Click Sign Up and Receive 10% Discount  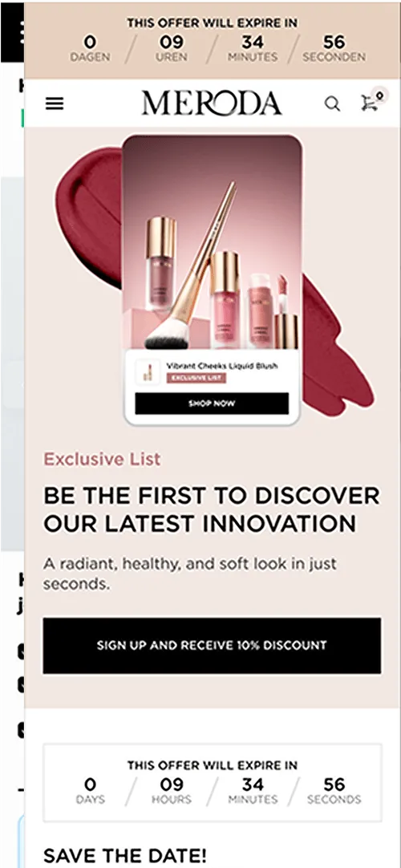pyautogui.click(x=212, y=646)
